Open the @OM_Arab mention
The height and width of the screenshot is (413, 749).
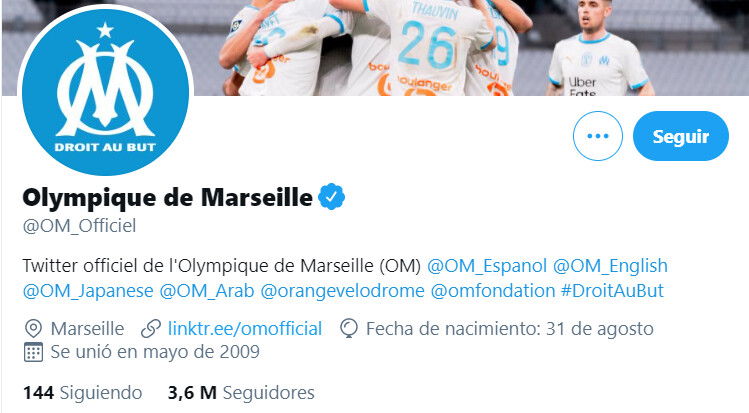pyautogui.click(x=207, y=291)
